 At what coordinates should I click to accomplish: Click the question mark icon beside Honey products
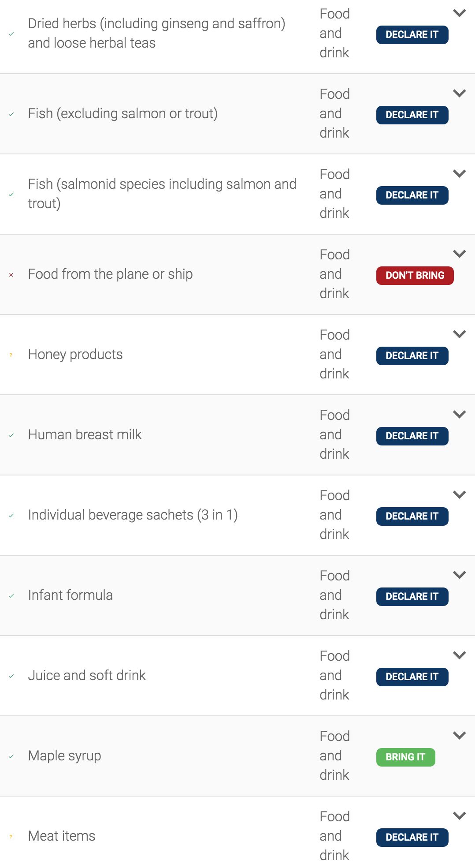(x=11, y=355)
